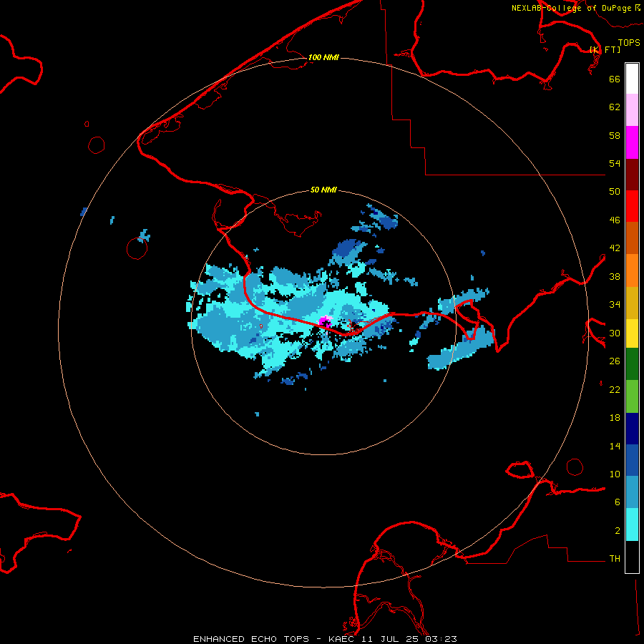Click the light green swatch between 22 and 26
Screen dimensions: 644x644
click(x=632, y=396)
